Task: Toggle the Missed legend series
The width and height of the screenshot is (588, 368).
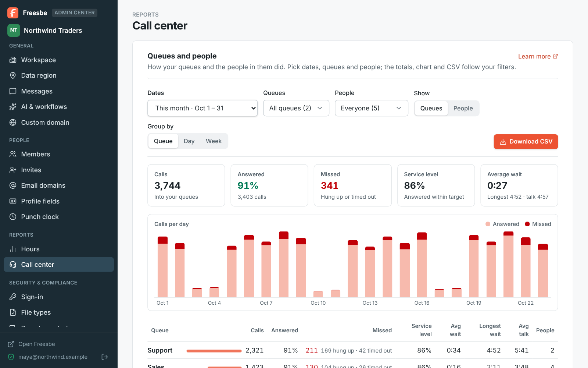Action: tap(538, 224)
